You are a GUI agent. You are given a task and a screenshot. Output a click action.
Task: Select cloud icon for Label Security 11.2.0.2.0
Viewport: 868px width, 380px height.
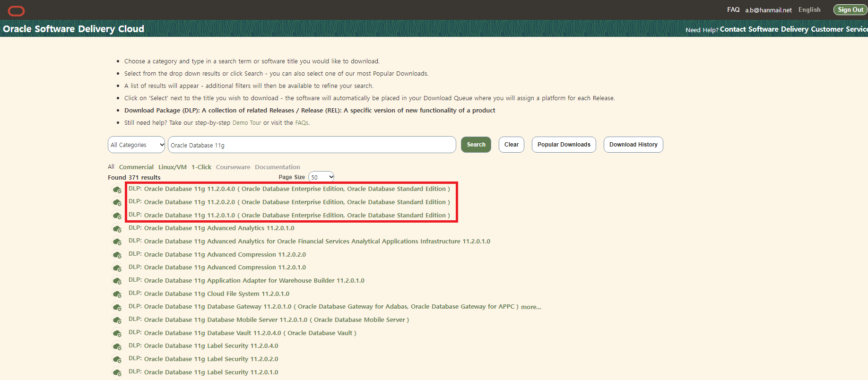(117, 359)
